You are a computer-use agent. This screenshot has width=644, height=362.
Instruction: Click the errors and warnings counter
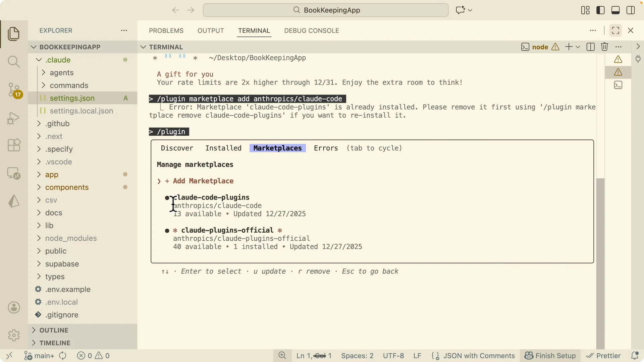(x=94, y=356)
